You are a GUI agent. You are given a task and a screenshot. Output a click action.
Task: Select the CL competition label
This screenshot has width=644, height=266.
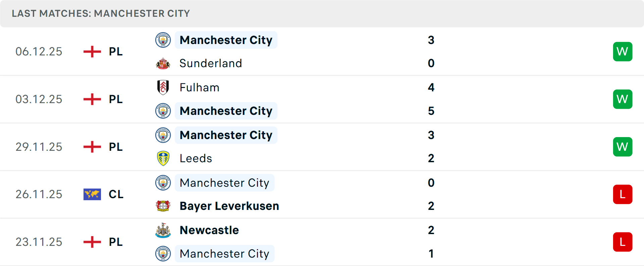pos(116,194)
